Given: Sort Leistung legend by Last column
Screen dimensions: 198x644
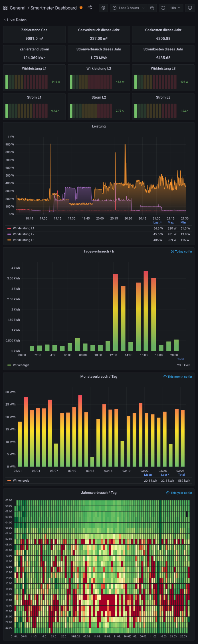Looking at the screenshot, I should click(x=157, y=222).
